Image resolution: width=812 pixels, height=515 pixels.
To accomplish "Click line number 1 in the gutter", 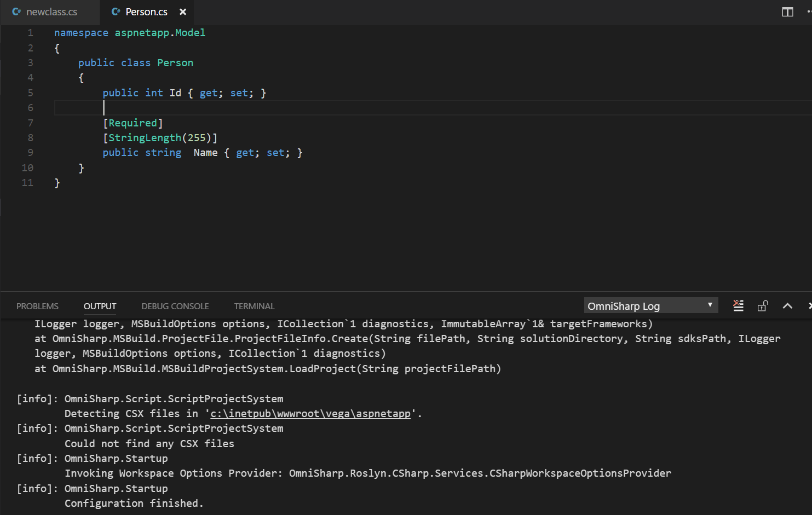I will click(x=30, y=33).
